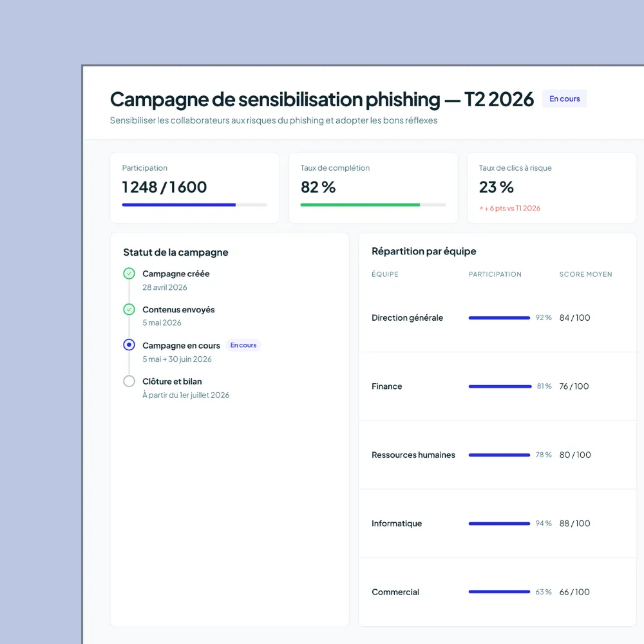Click the green Taux de complétion progress bar
644x644 pixels.
click(373, 205)
